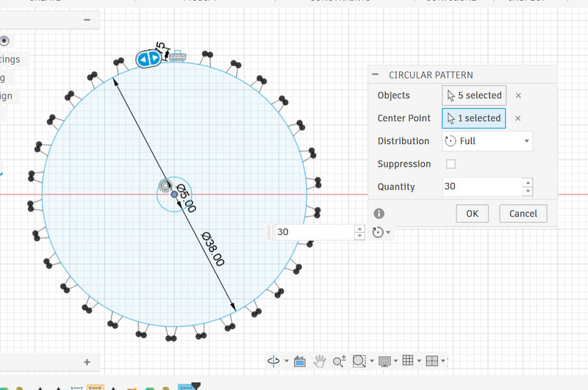Expand the bottom-left panel with plus

(x=87, y=362)
